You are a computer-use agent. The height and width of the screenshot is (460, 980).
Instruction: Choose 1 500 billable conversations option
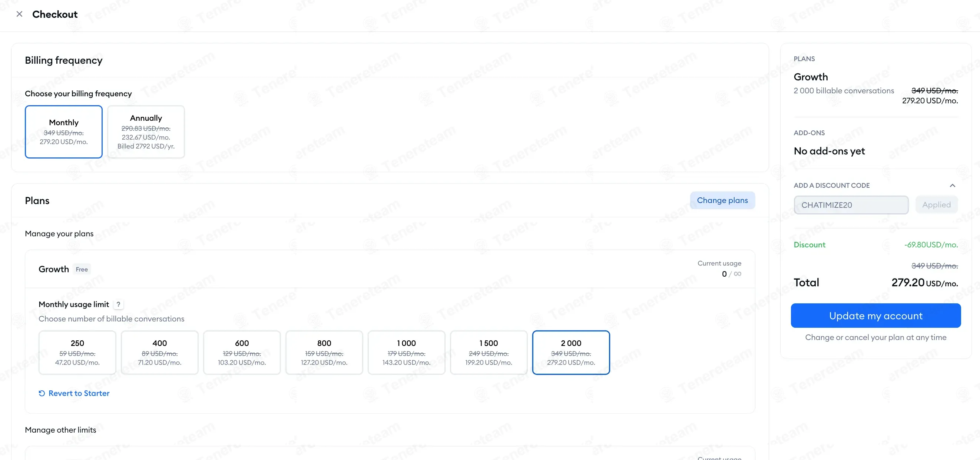click(x=489, y=353)
